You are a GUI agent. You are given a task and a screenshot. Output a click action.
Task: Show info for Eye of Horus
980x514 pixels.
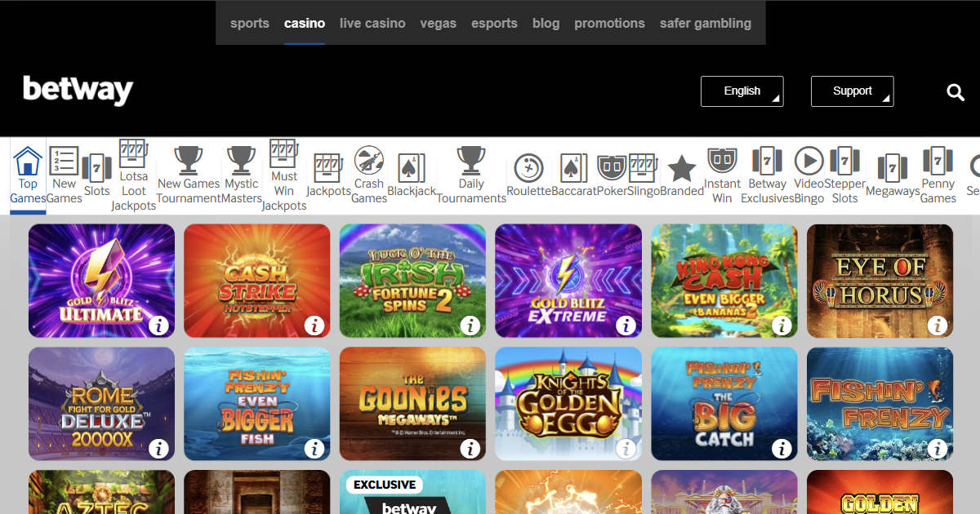pyautogui.click(x=938, y=326)
